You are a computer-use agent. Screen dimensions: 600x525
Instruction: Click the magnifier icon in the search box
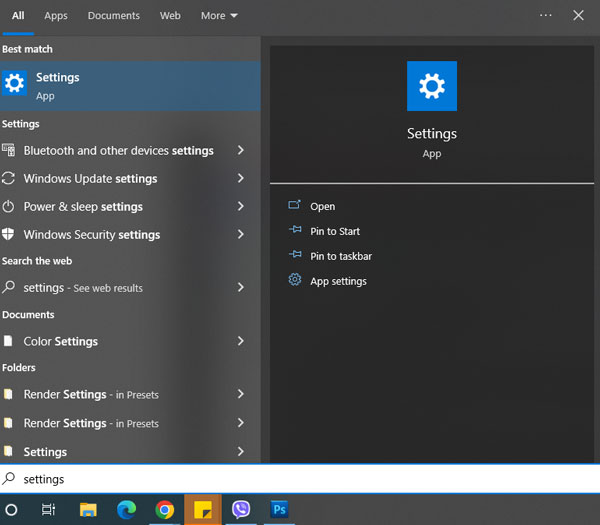tap(8, 478)
